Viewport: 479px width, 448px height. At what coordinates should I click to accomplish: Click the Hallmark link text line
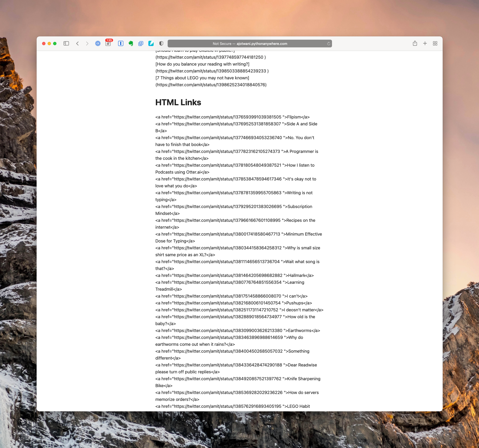[x=234, y=276]
